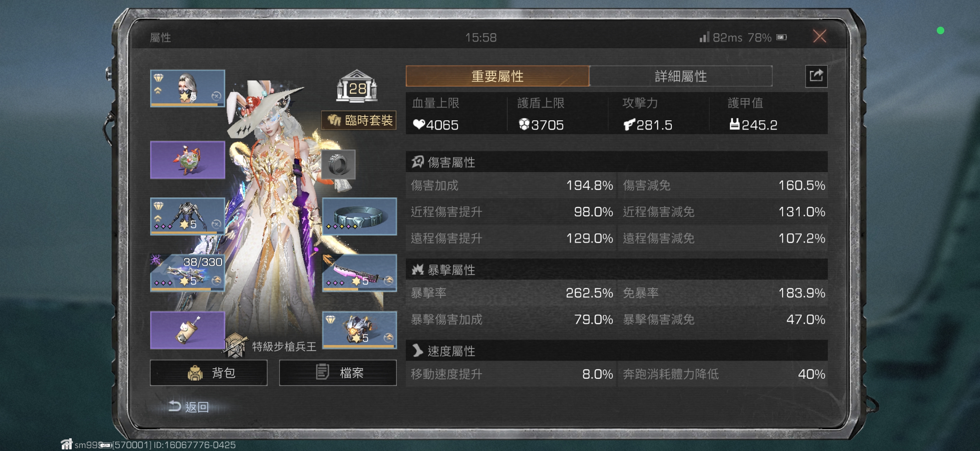This screenshot has width=980, height=451.
Task: Select the gray ring accessory slot
Action: [x=338, y=165]
